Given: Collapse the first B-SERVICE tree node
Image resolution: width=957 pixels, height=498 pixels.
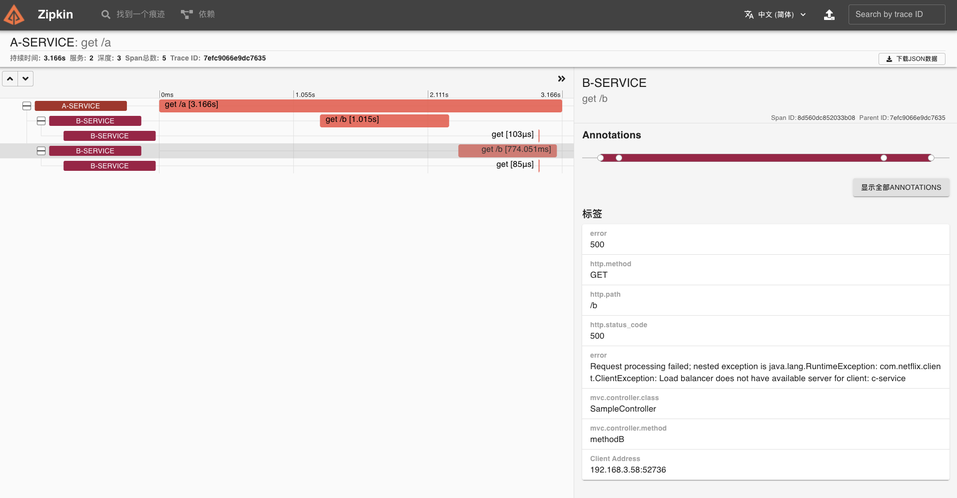Looking at the screenshot, I should click(42, 121).
